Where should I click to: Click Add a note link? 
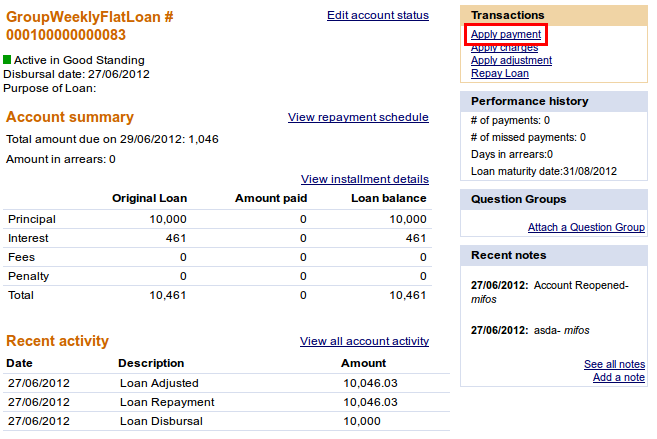pos(618,377)
